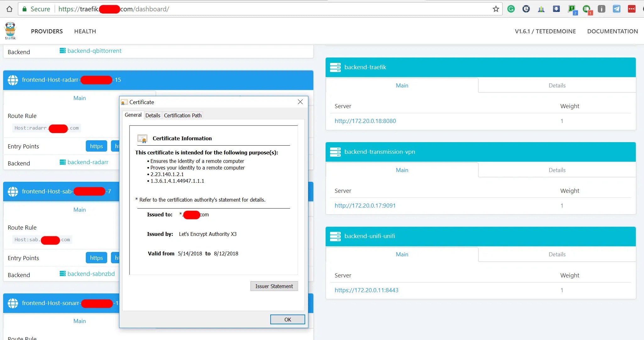Click the Telegram paper plane extension icon

617,9
